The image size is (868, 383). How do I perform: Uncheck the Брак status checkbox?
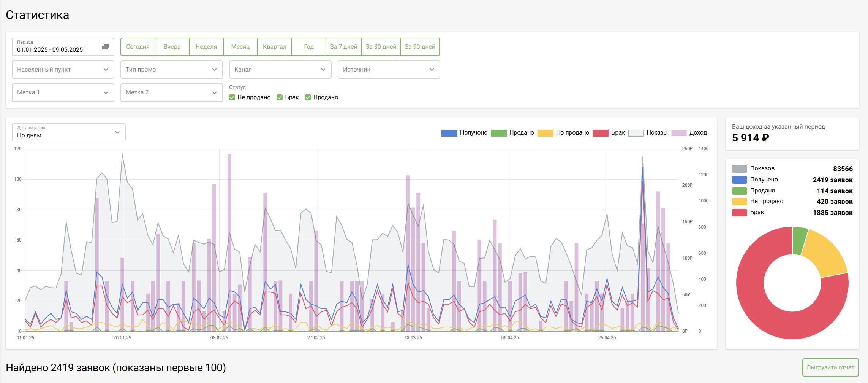tap(280, 97)
